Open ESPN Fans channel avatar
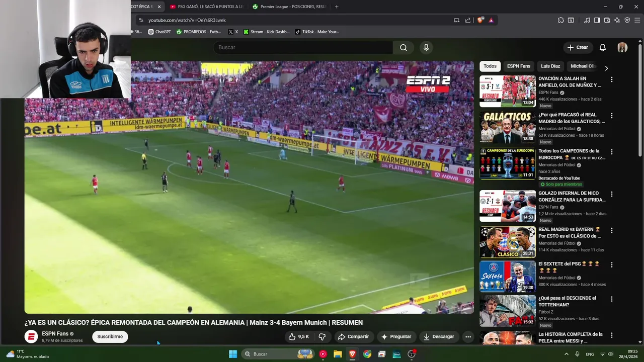 31,337
